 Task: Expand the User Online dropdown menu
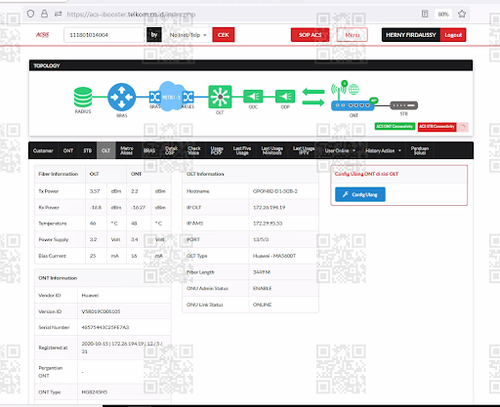pyautogui.click(x=340, y=151)
